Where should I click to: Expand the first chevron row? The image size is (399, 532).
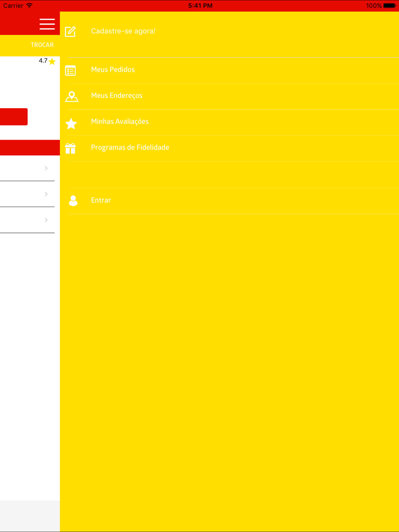pyautogui.click(x=27, y=168)
